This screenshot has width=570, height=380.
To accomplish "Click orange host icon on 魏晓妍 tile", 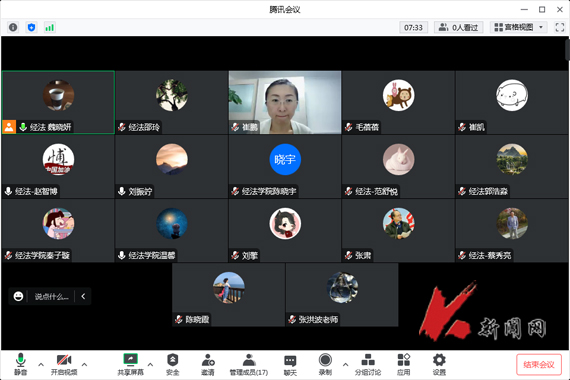I will tap(9, 127).
